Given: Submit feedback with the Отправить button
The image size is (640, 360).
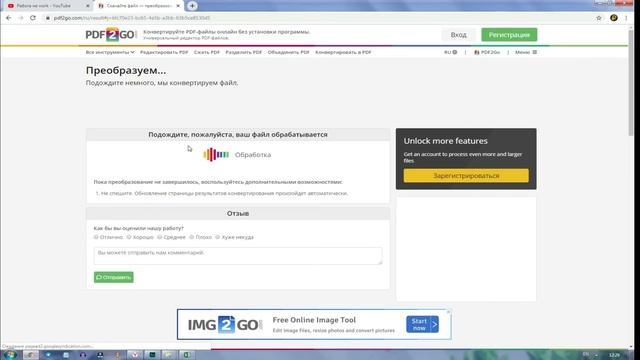Looking at the screenshot, I should tap(113, 277).
